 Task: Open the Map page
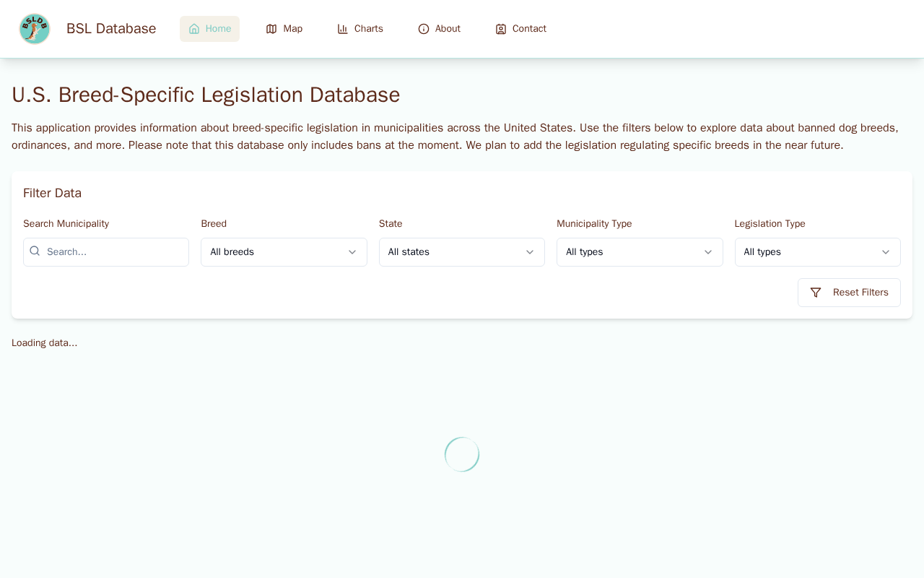click(x=284, y=29)
